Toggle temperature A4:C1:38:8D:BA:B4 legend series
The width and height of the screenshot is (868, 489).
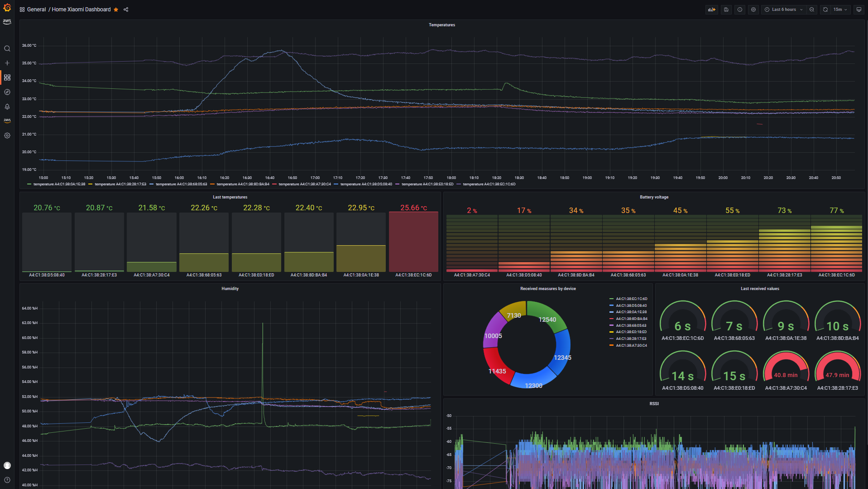(243, 184)
